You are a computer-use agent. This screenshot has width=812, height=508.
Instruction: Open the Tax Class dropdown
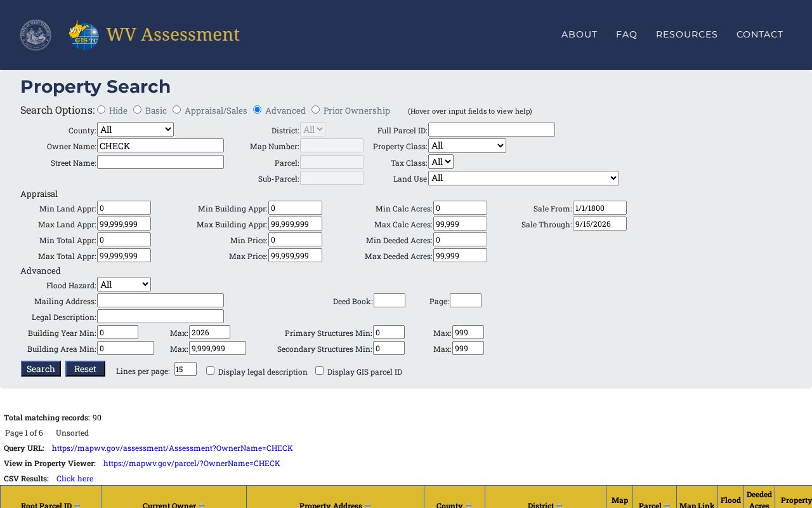pyautogui.click(x=441, y=162)
